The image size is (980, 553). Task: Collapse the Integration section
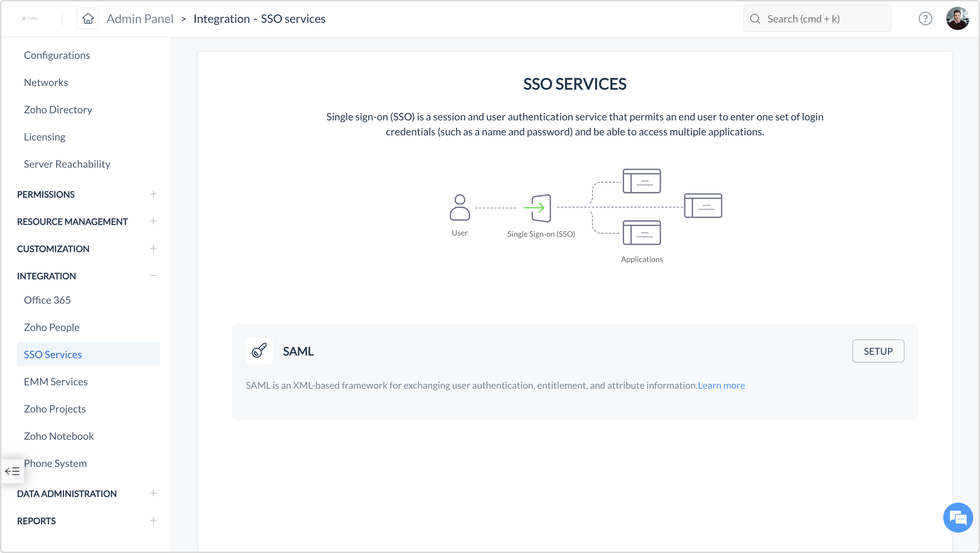pos(153,276)
